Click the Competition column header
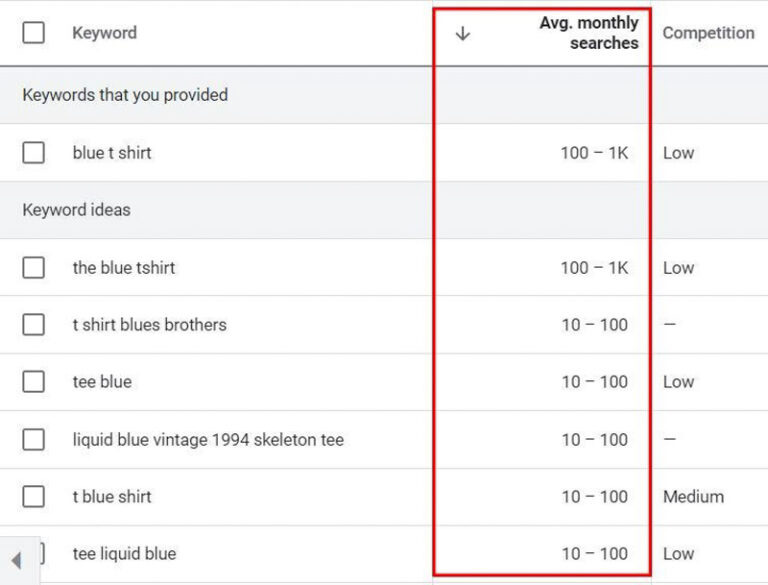Screen dimensions: 768x585 (708, 33)
